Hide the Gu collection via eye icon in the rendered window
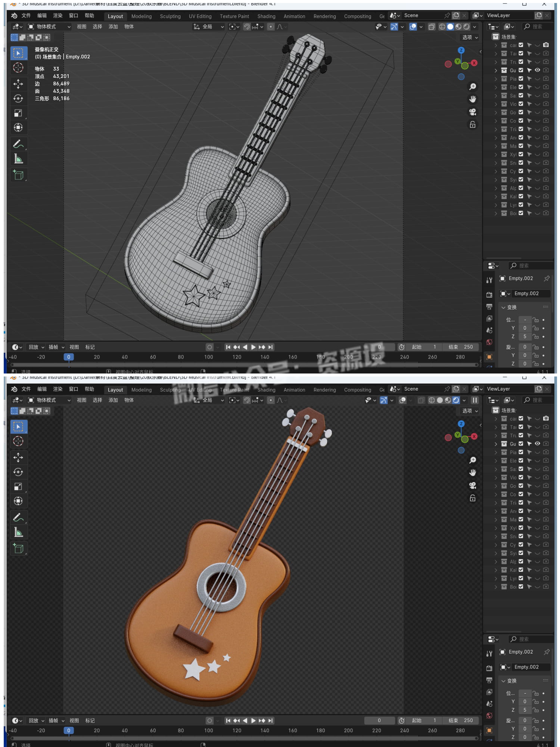This screenshot has height=747, width=560. click(538, 444)
